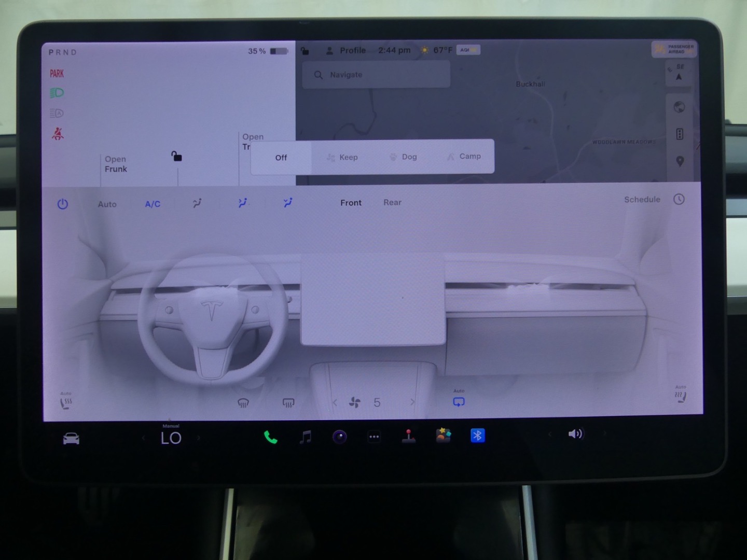This screenshot has width=747, height=560.
Task: Open the three-dot app launcher
Action: 374,437
